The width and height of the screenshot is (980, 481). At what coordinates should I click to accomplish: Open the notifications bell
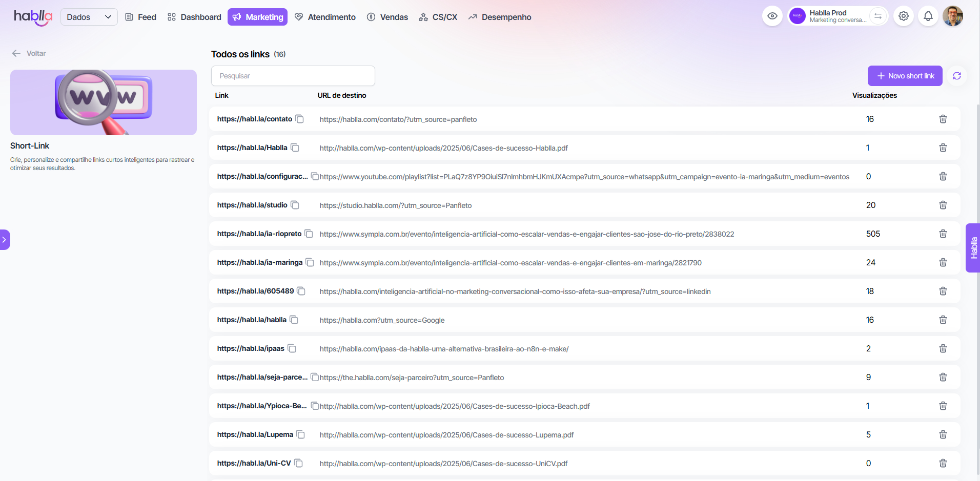(928, 16)
